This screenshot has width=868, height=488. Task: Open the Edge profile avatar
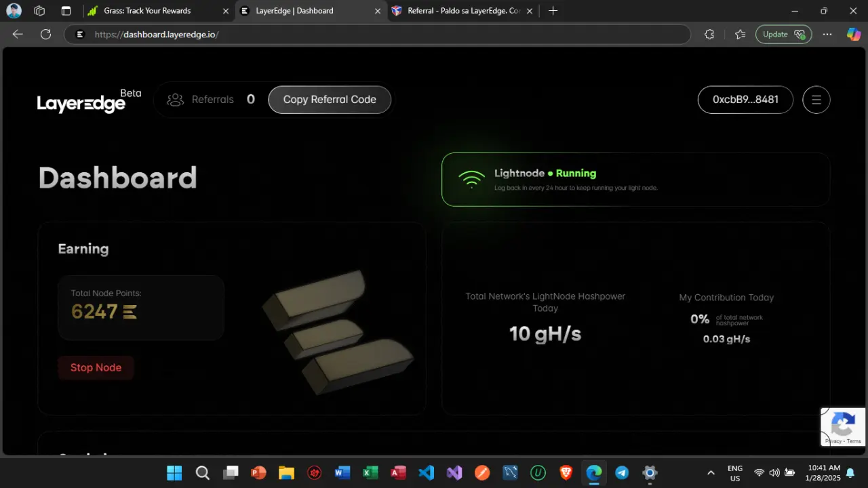click(x=14, y=11)
